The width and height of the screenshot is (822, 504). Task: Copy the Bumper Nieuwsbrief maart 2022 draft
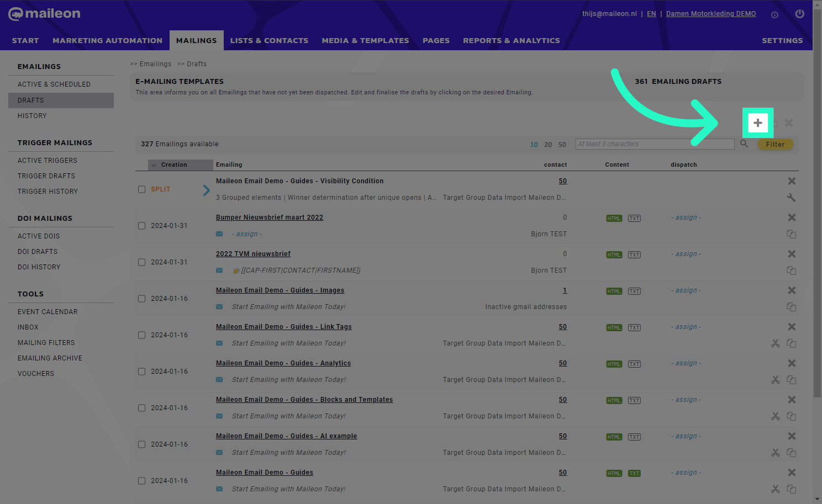click(791, 234)
